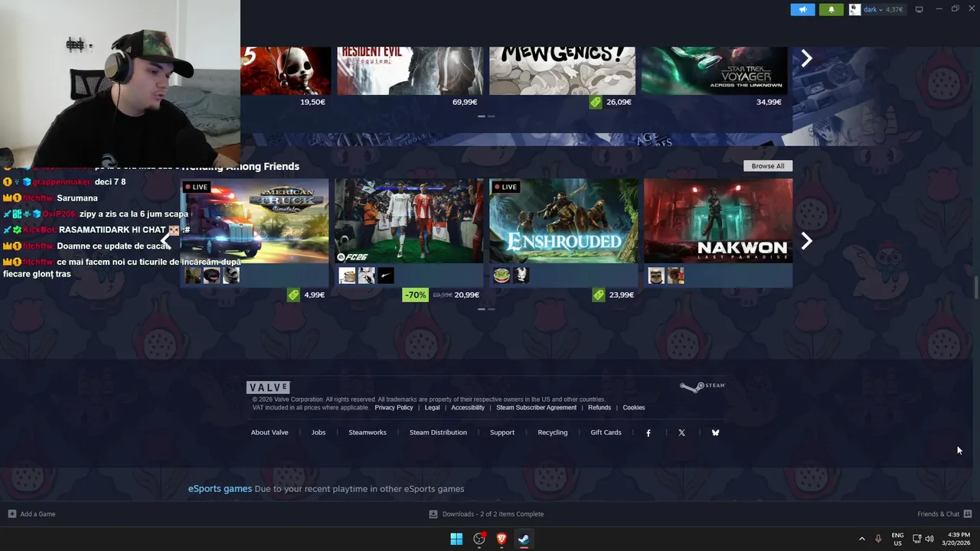Viewport: 980px width, 551px height.
Task: Open the Resident Evil Requiem card
Action: click(410, 70)
